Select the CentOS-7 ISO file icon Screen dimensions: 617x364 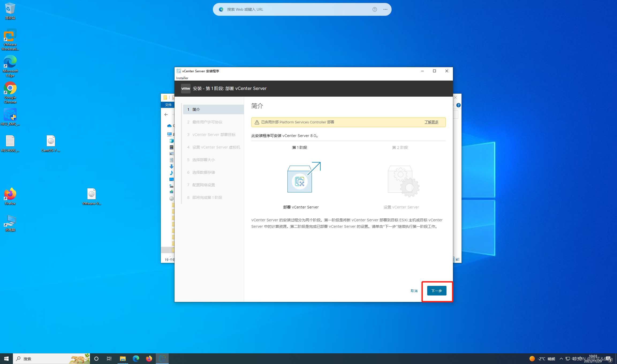(51, 144)
